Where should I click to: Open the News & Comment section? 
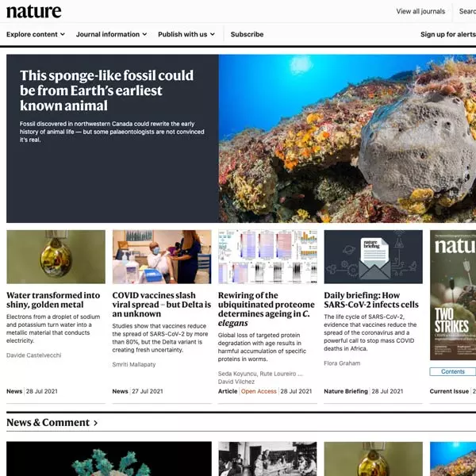click(48, 422)
